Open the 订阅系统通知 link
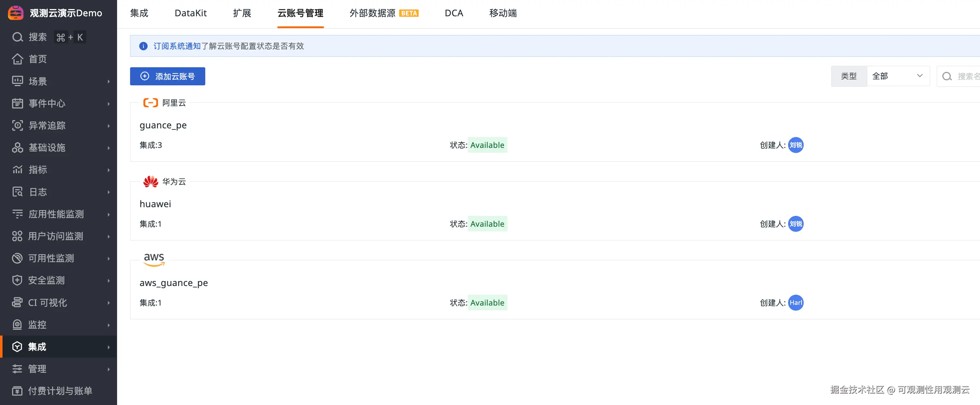The height and width of the screenshot is (405, 980). pos(177,46)
